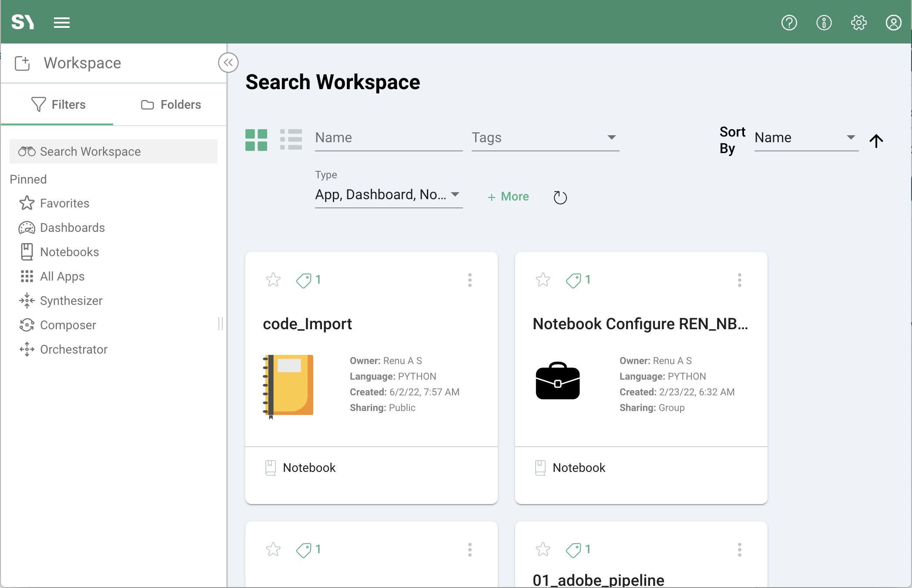Open the Notebooks section

pos(69,252)
